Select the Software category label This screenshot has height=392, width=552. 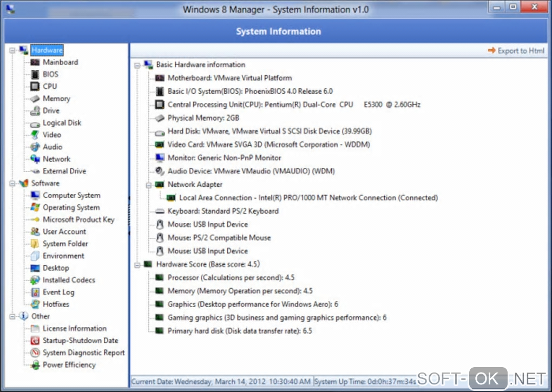[x=45, y=184]
